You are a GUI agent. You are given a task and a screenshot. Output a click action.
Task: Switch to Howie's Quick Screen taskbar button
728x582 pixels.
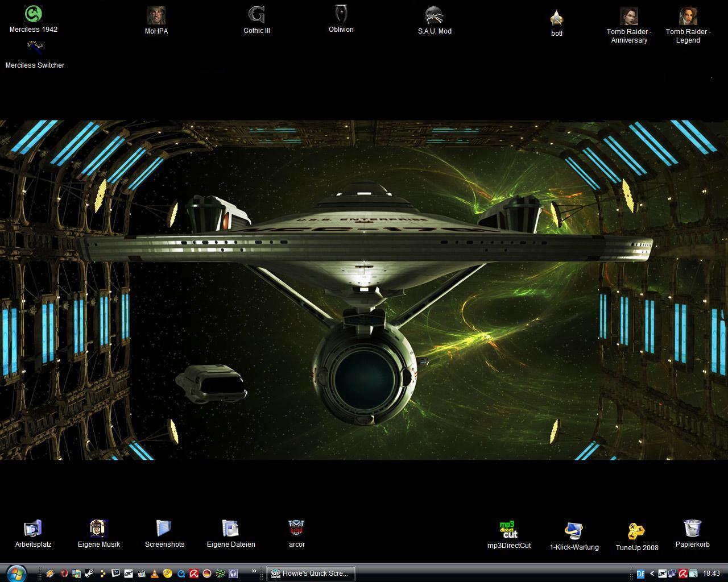point(311,573)
